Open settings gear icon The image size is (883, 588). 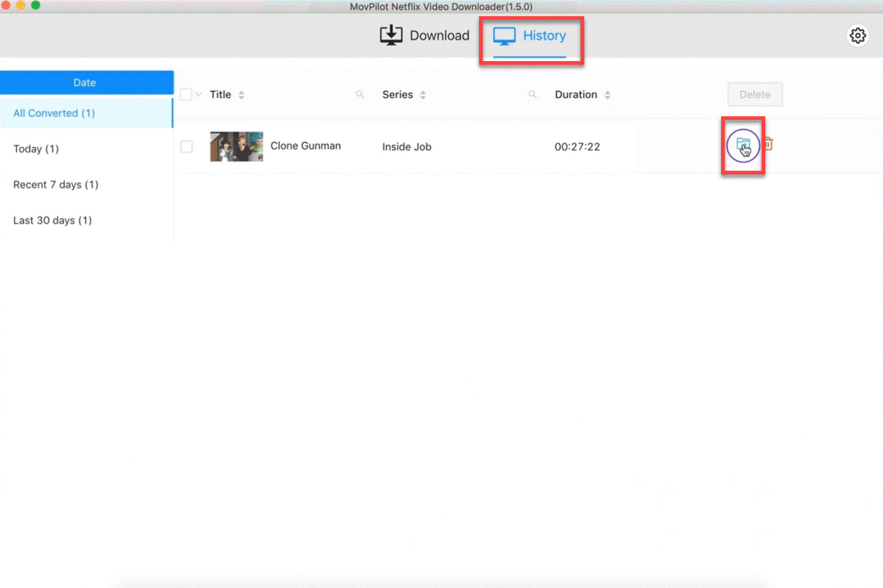(857, 36)
